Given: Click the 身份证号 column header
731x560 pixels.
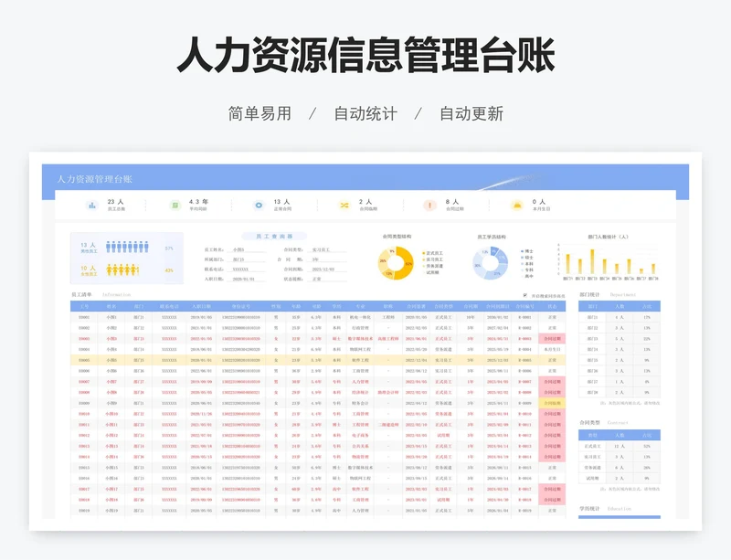Looking at the screenshot, I should click(x=241, y=306).
